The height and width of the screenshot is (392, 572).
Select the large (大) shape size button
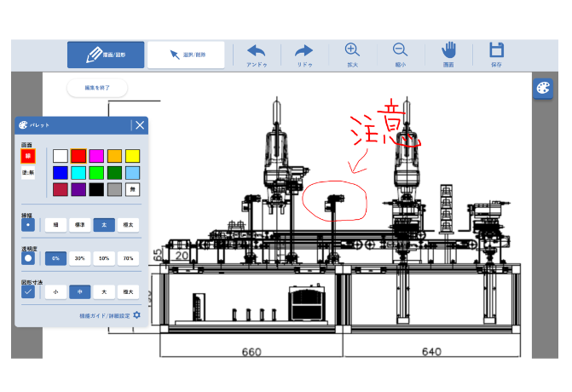(x=104, y=291)
